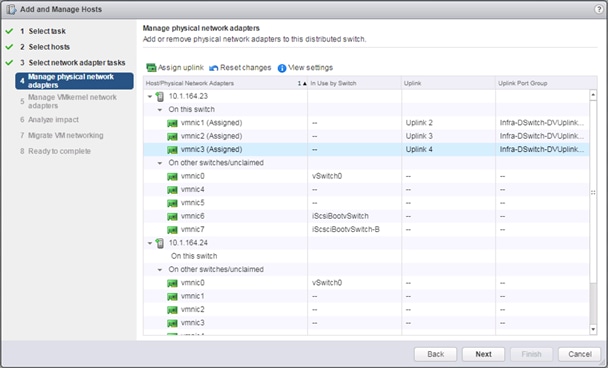Go to step 3 Select network adapter tasks

click(x=77, y=62)
